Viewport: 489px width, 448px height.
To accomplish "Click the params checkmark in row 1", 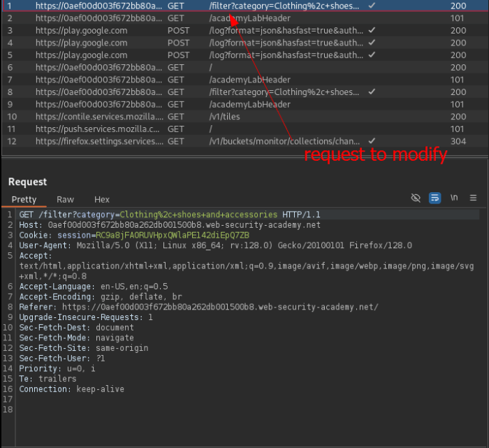I will pos(372,6).
